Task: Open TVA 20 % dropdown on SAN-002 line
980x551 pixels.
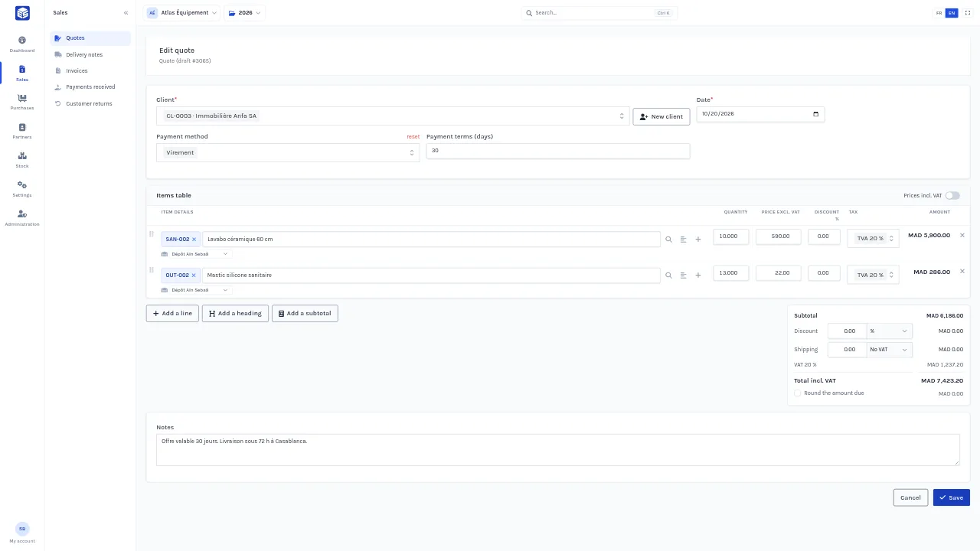Action: pos(873,239)
